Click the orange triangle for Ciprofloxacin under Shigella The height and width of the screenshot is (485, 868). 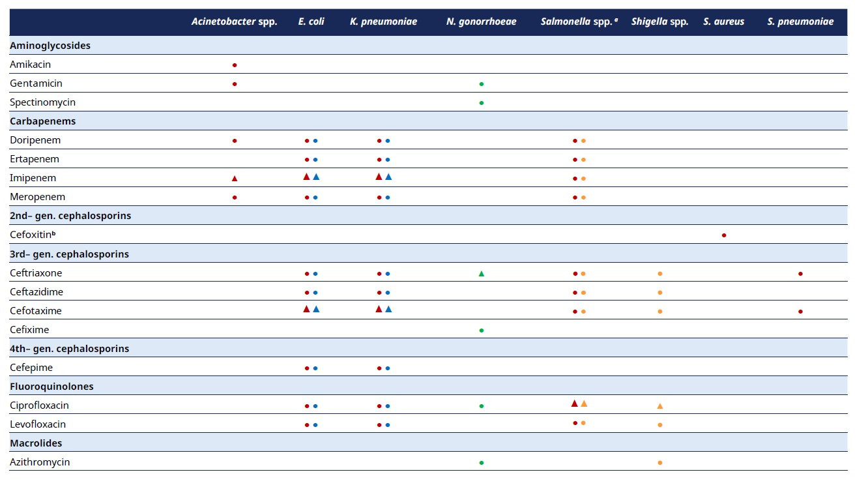(x=660, y=406)
